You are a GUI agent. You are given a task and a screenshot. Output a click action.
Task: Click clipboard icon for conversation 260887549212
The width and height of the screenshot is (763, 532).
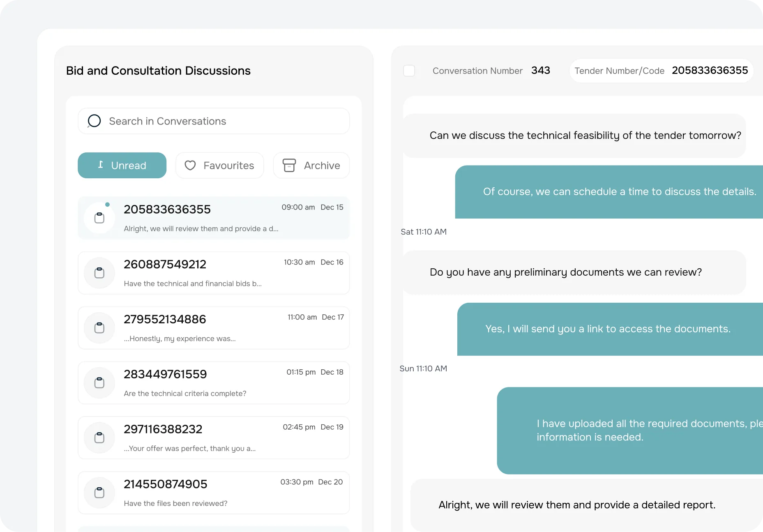click(x=99, y=273)
